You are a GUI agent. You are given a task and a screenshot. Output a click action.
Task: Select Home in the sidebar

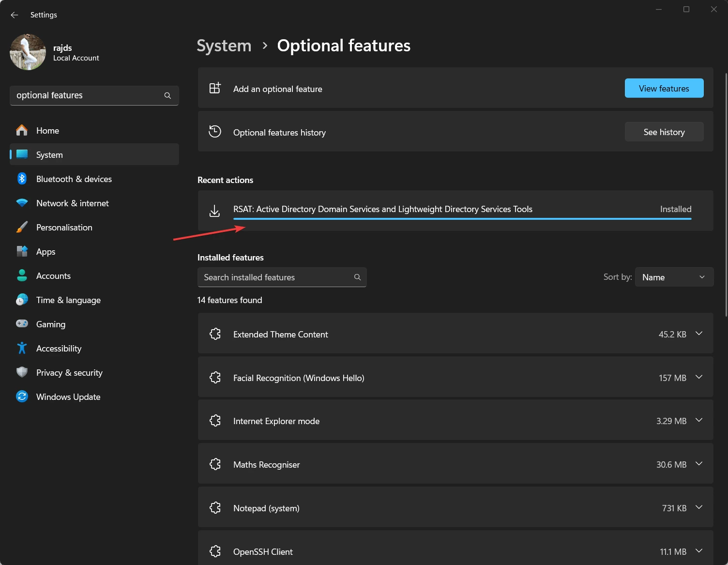click(x=94, y=130)
